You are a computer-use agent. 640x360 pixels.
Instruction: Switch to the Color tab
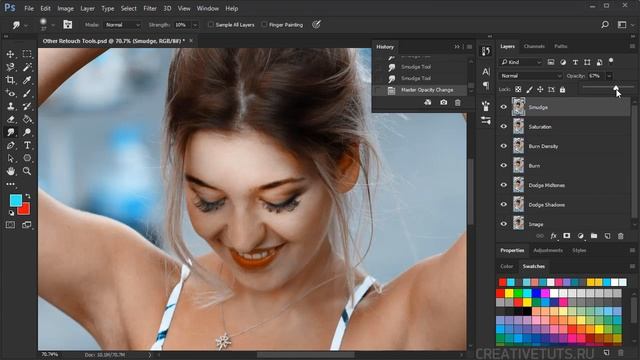[x=507, y=266]
